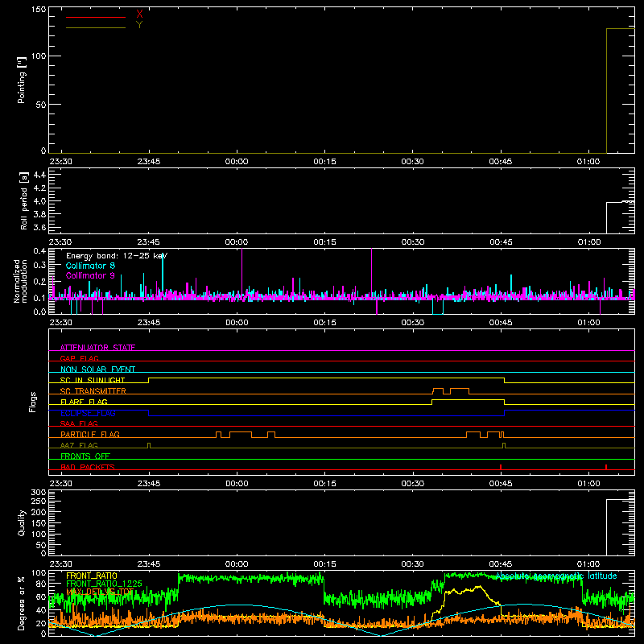The width and height of the screenshot is (644, 644).
Task: Click the raised SC_IN_SUNLIGHT plateau line
Action: coord(327,378)
